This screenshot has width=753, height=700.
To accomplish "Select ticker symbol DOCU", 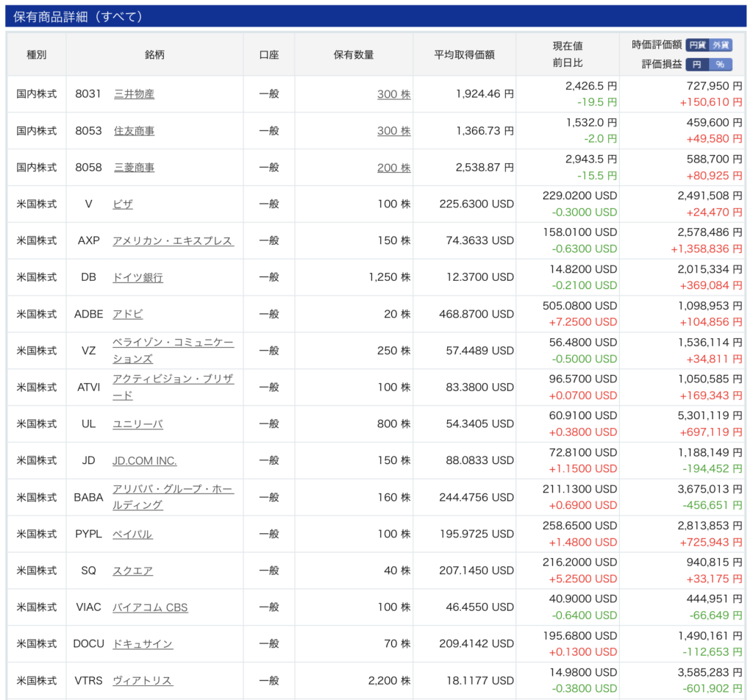I will pyautogui.click(x=89, y=643).
